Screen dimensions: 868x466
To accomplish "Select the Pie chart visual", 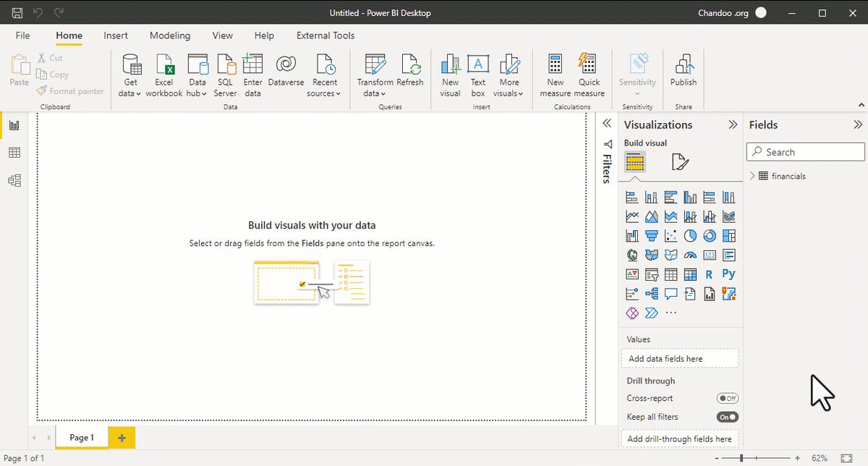I will pos(690,236).
